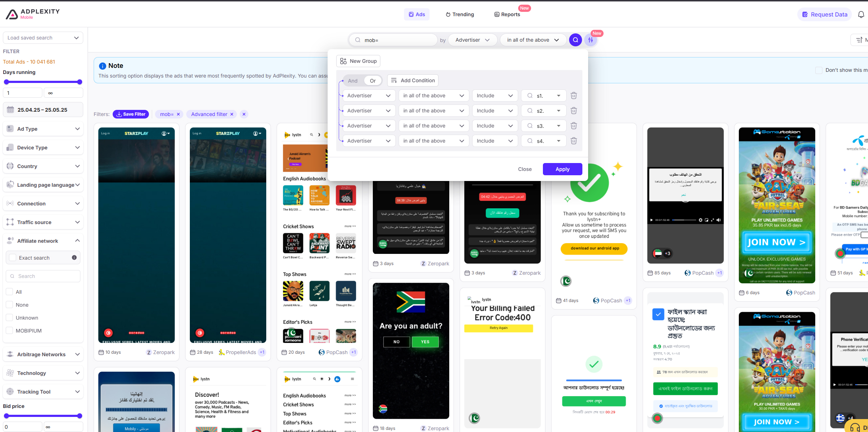
Task: Open the notifications bell
Action: pyautogui.click(x=861, y=14)
